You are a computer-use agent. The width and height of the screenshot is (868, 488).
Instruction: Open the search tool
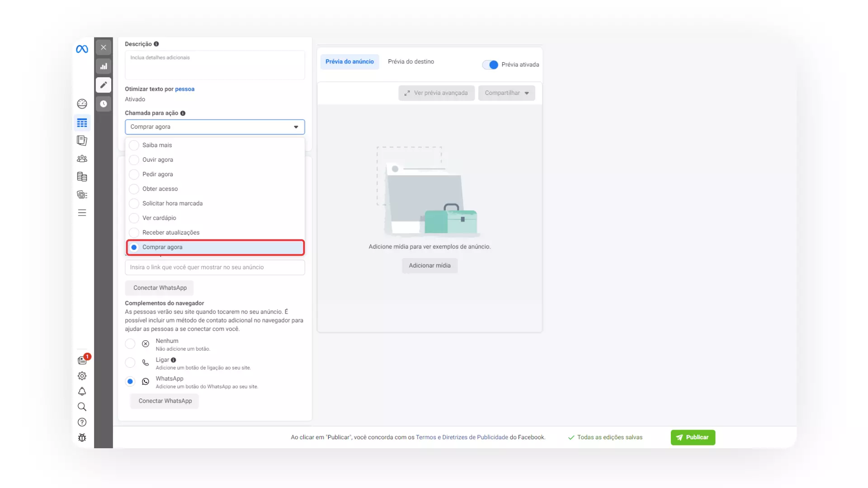(82, 407)
